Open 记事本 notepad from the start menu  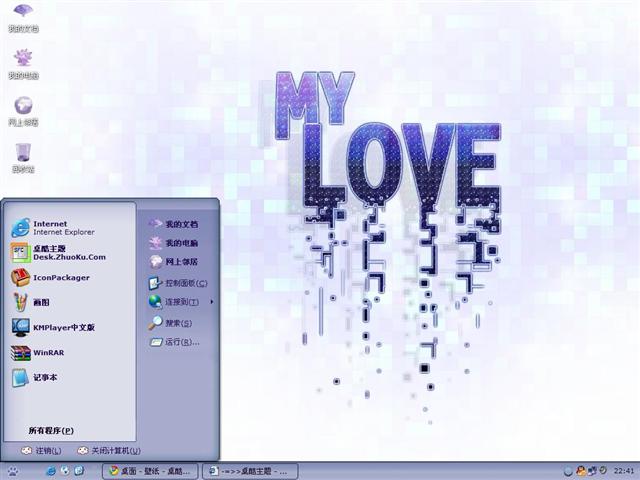[34, 378]
